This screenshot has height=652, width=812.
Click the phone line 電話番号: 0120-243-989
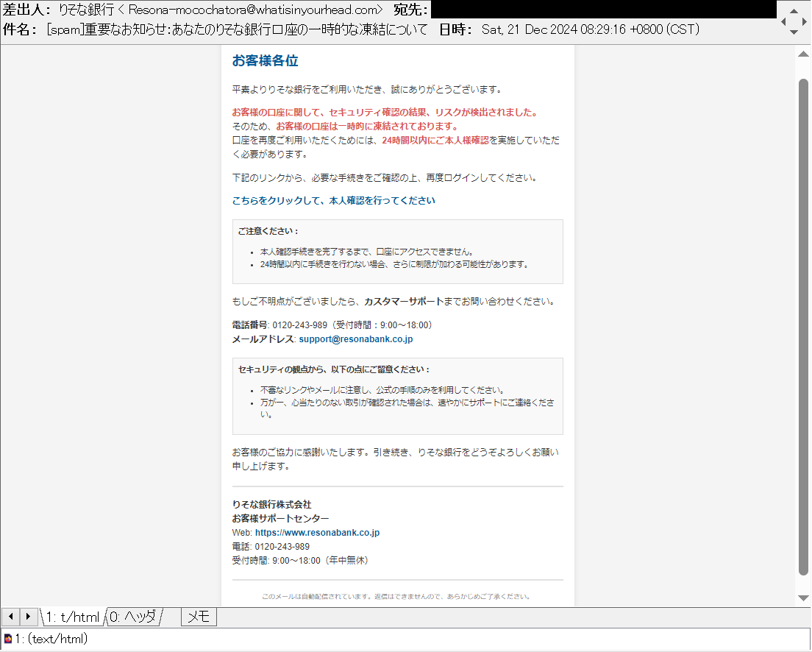click(x=332, y=325)
